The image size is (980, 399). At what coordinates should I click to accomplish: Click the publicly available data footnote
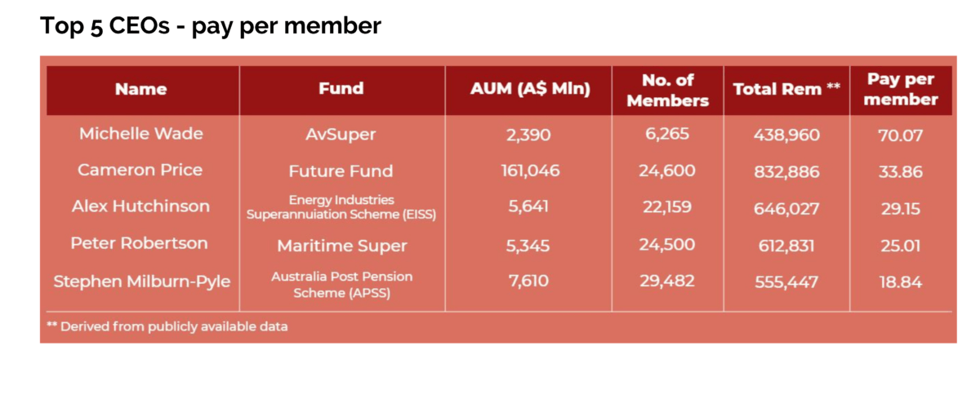(167, 326)
